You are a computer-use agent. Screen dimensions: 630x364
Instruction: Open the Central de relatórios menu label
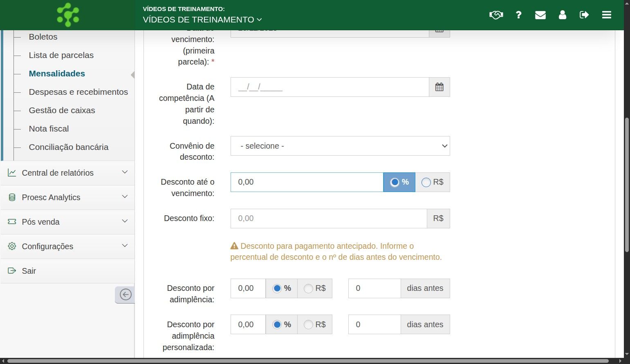(x=58, y=173)
